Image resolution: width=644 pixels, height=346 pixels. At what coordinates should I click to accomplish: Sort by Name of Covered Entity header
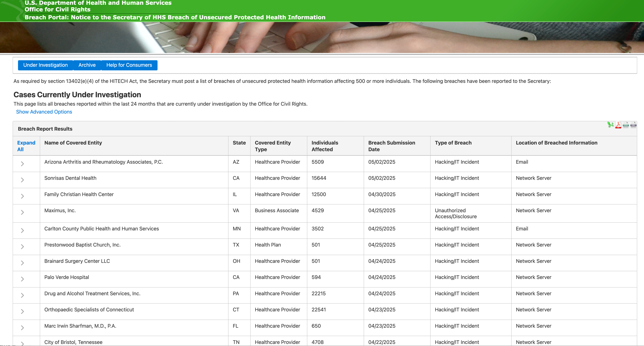pyautogui.click(x=73, y=143)
